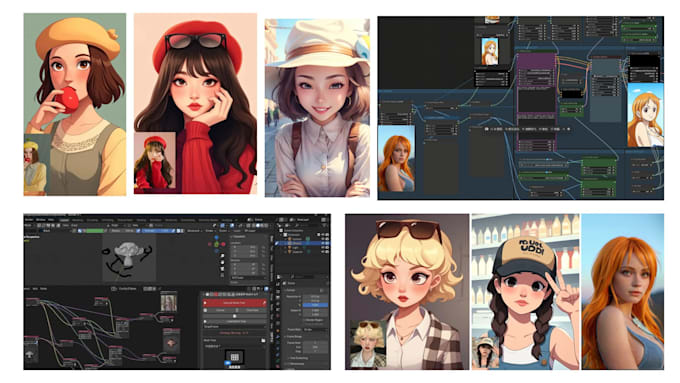Click the viewport navigation axis gizmo
Image resolution: width=680 pixels, height=383 pixels.
[217, 244]
